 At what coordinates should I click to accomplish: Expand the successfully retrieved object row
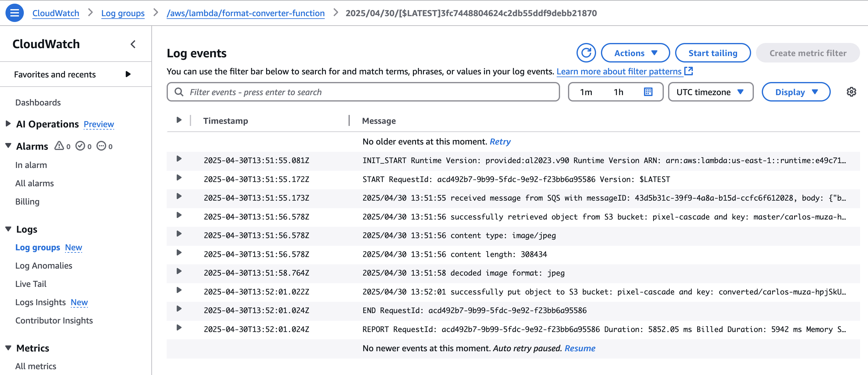(179, 215)
